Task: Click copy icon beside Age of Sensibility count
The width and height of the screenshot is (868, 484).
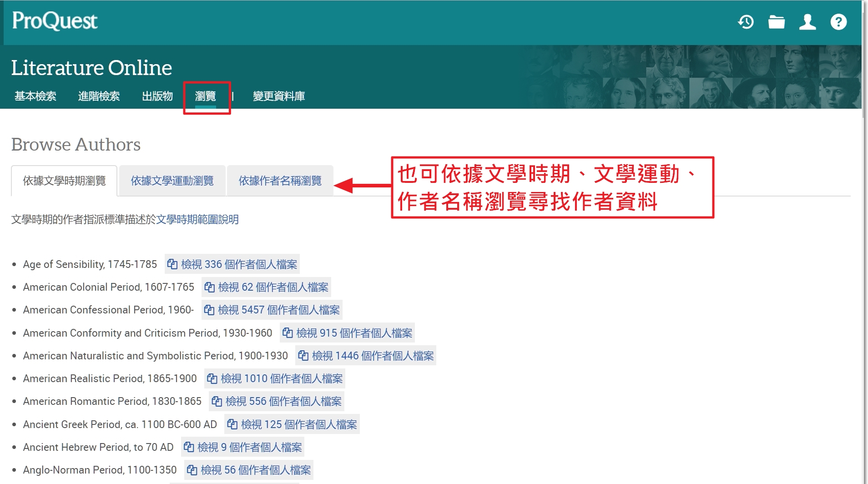Action: click(x=172, y=264)
